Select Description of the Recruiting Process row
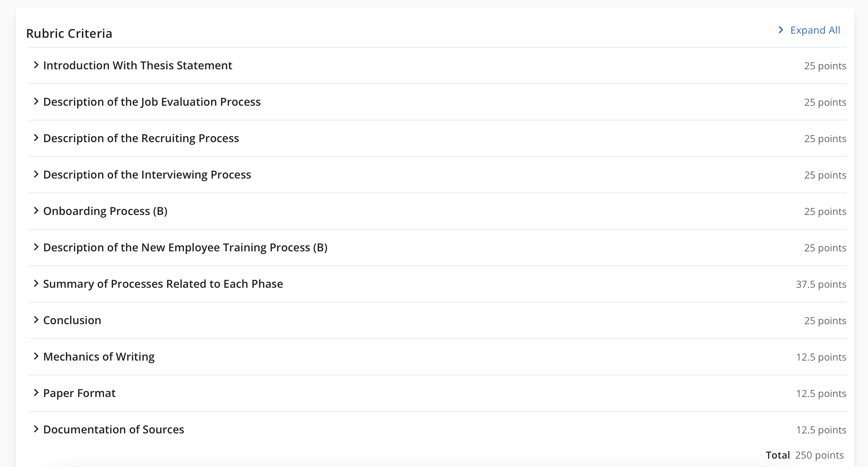The height and width of the screenshot is (467, 868). point(437,138)
